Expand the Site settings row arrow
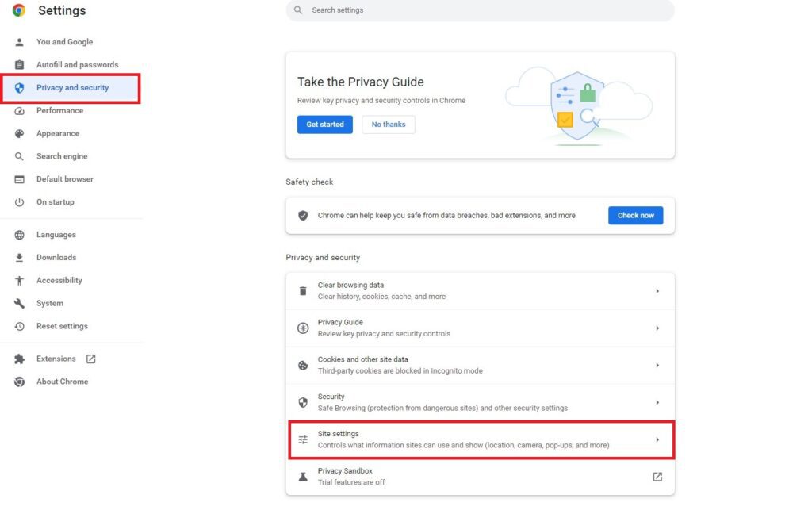This screenshot has height=514, width=812. 657,439
